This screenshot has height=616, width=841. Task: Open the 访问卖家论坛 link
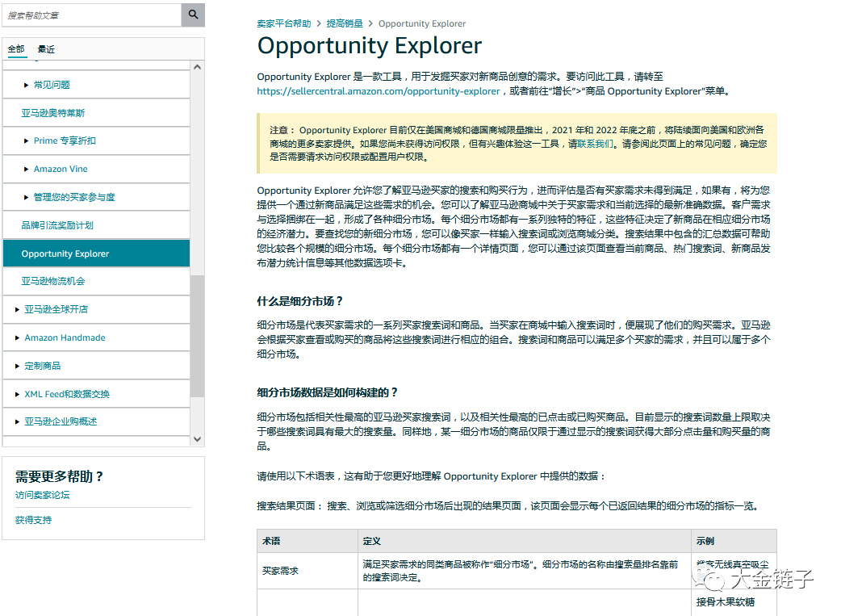(42, 495)
